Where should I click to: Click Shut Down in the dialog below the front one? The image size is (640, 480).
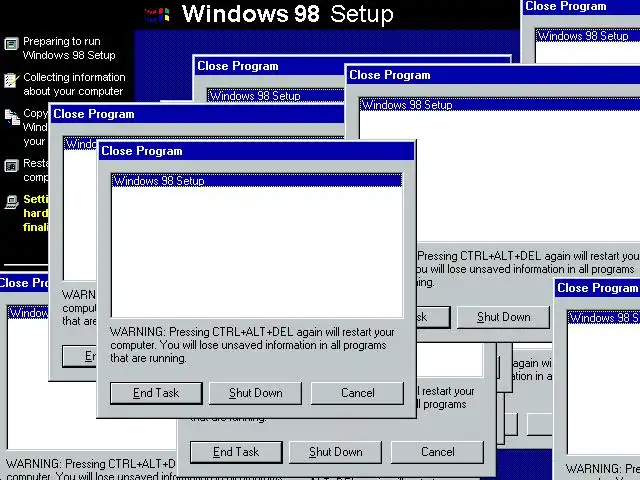pos(336,452)
